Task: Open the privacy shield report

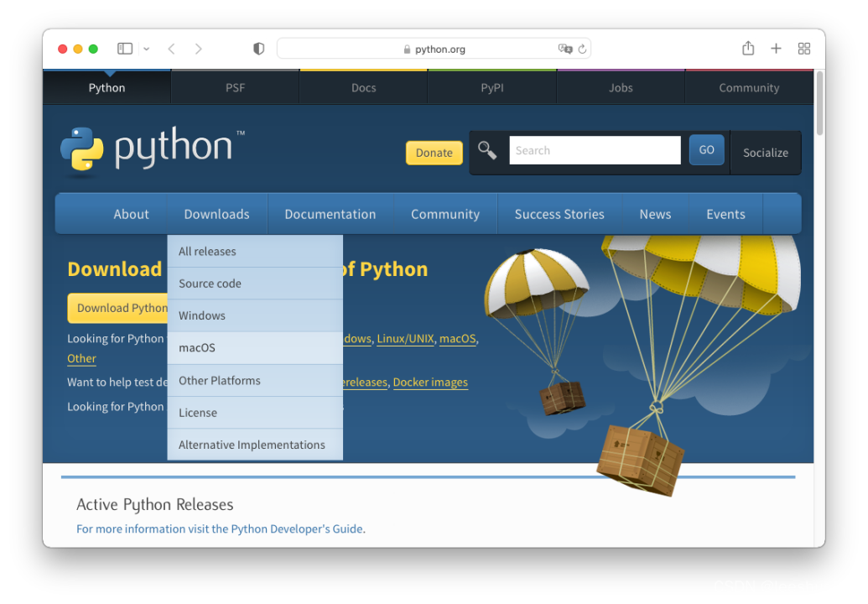Action: click(x=258, y=49)
